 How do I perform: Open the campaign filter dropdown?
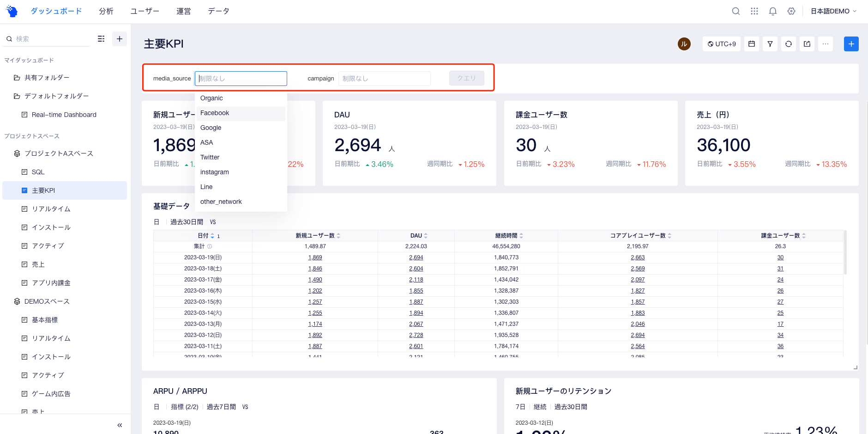click(x=385, y=79)
